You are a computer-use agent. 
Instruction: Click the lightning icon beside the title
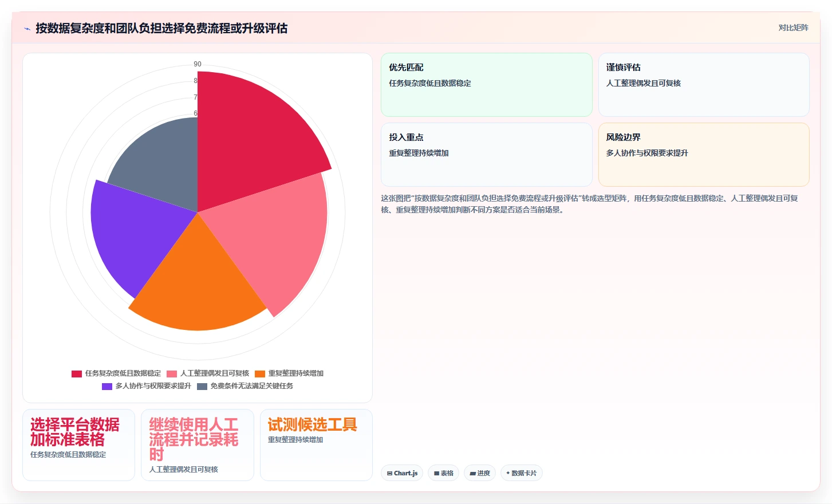[x=27, y=29]
